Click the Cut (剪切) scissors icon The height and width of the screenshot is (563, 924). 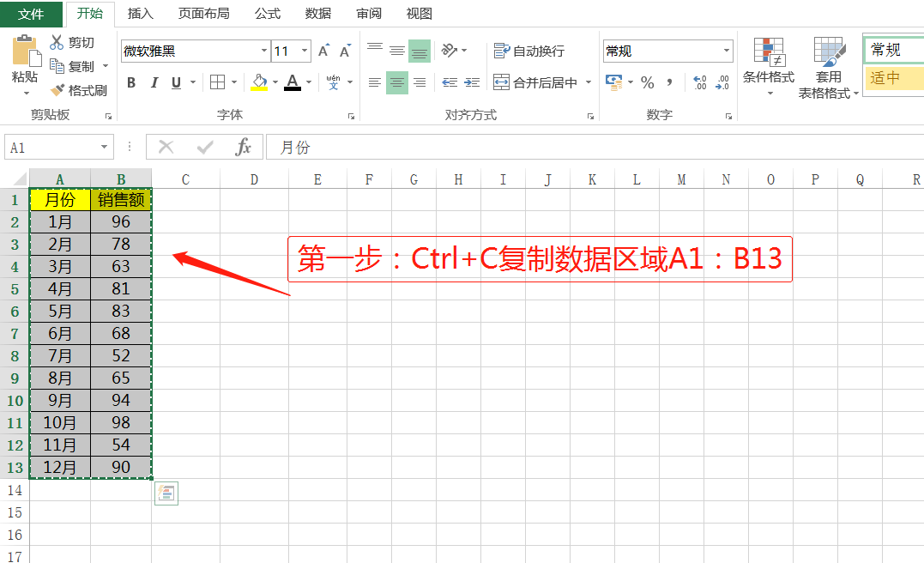click(57, 42)
